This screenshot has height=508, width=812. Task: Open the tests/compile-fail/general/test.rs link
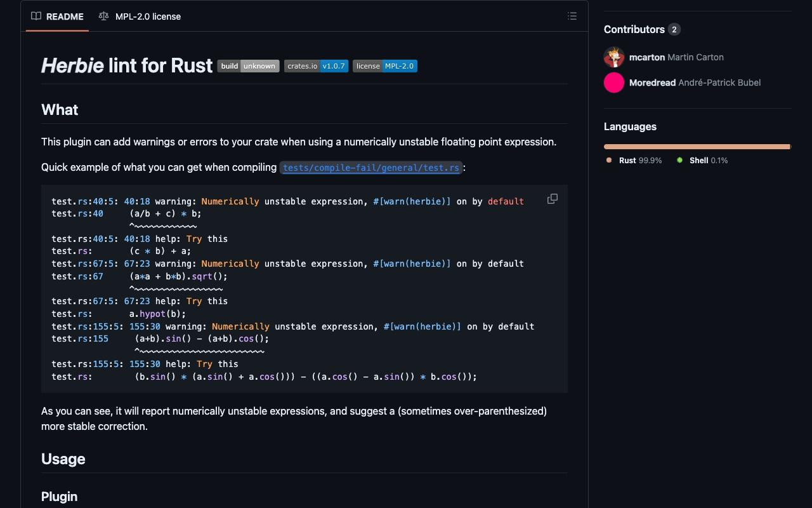[x=371, y=168]
